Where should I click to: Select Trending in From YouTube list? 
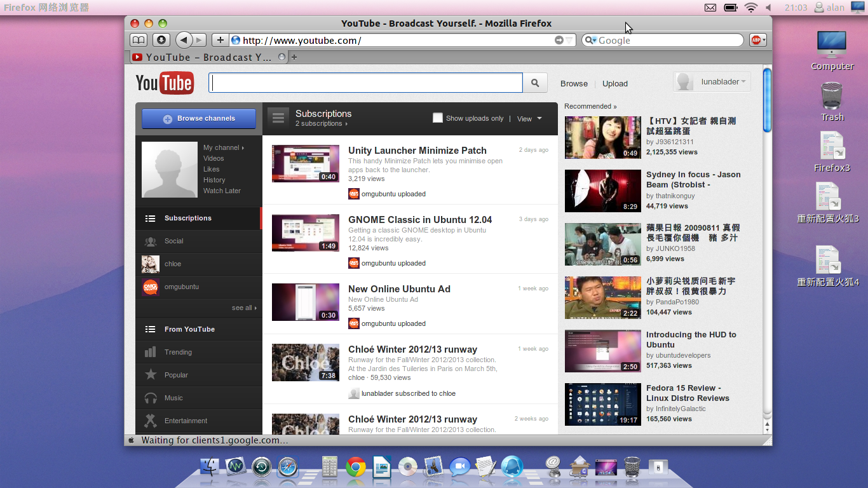(198, 352)
